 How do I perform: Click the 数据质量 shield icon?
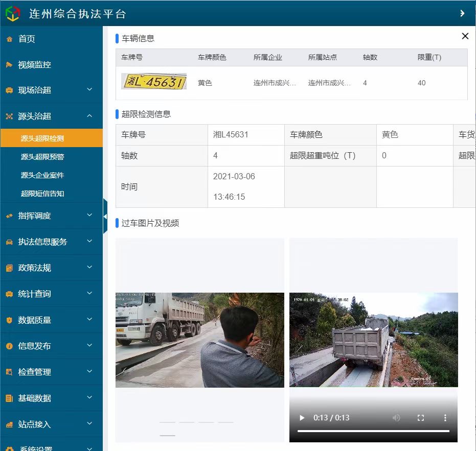click(x=9, y=320)
